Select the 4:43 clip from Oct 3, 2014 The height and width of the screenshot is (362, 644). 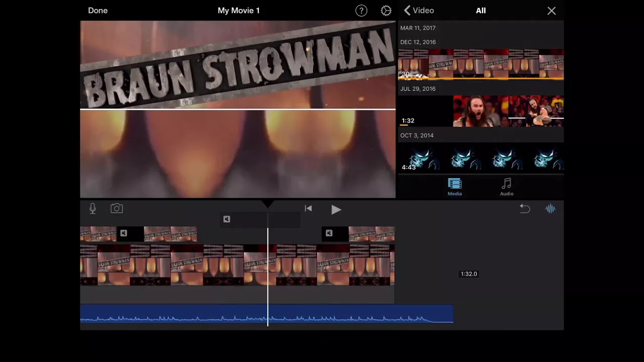(481, 158)
